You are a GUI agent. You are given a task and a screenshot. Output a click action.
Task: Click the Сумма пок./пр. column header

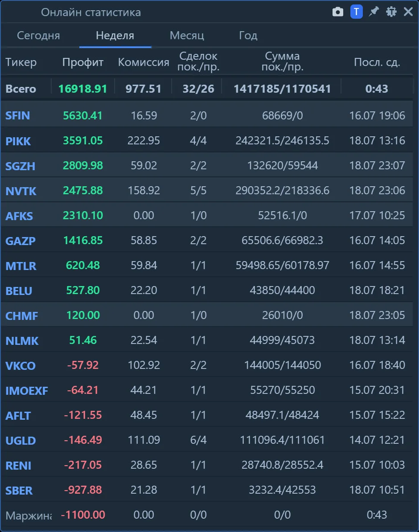click(283, 61)
